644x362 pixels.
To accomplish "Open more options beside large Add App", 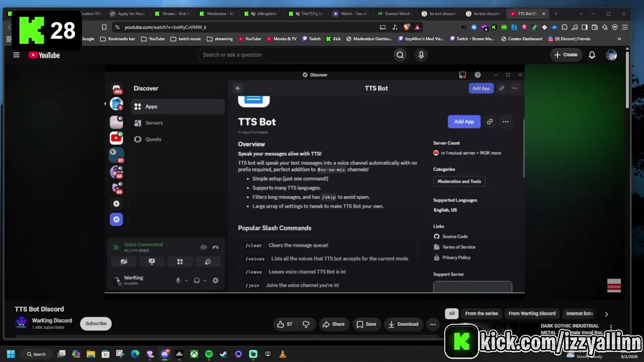I will 506,121.
